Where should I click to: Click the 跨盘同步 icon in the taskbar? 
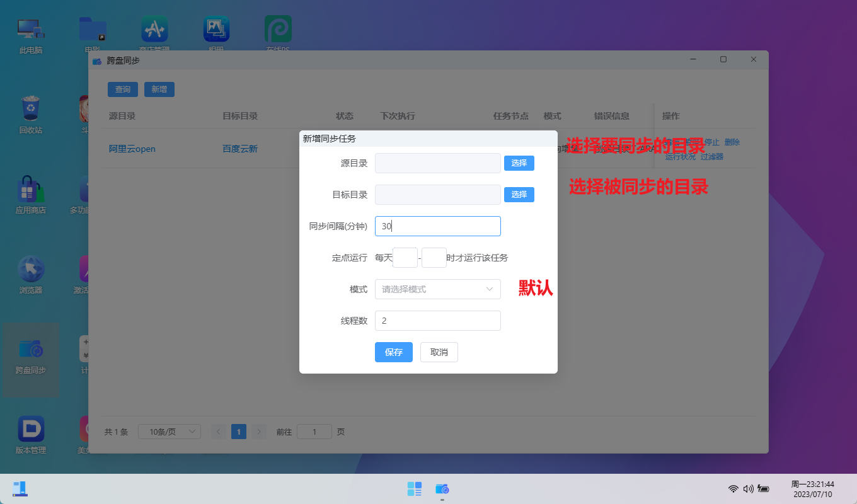point(442,488)
